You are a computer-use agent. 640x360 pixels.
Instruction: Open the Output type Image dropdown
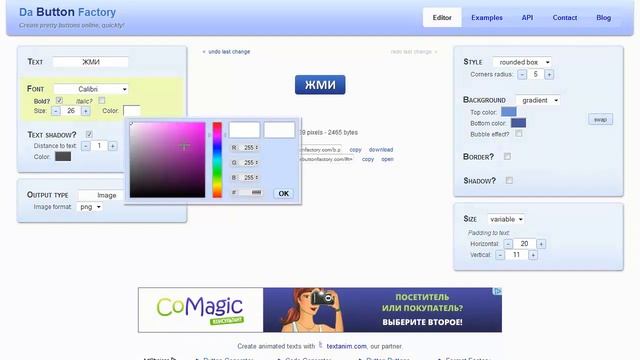click(101, 195)
